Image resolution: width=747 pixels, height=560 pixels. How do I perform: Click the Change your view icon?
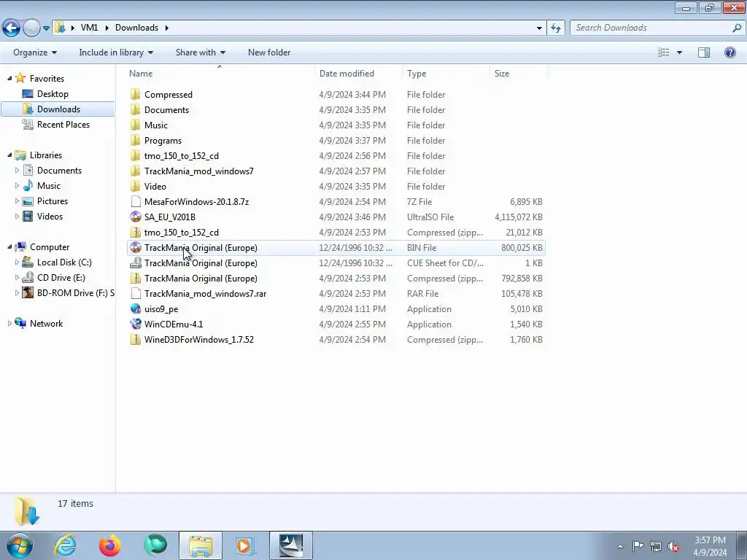[x=664, y=52]
